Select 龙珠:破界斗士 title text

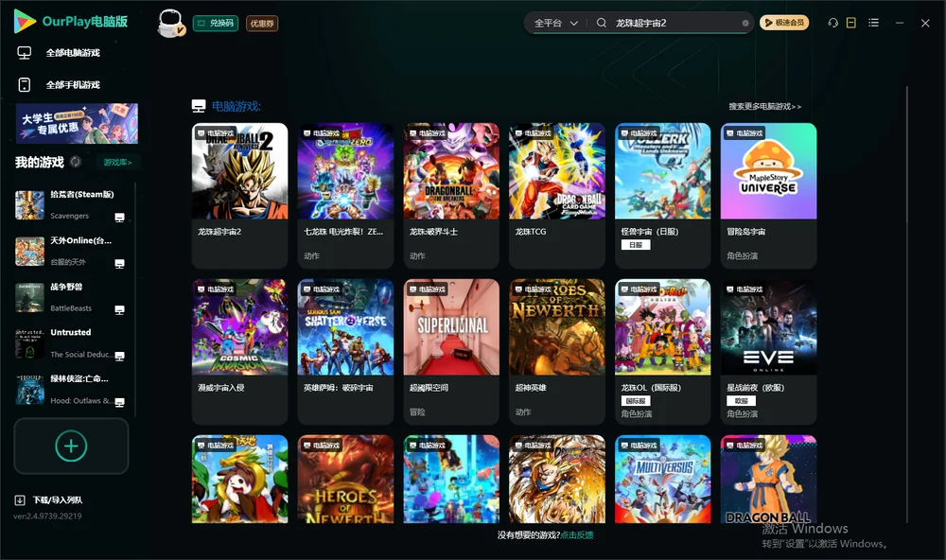tap(434, 232)
